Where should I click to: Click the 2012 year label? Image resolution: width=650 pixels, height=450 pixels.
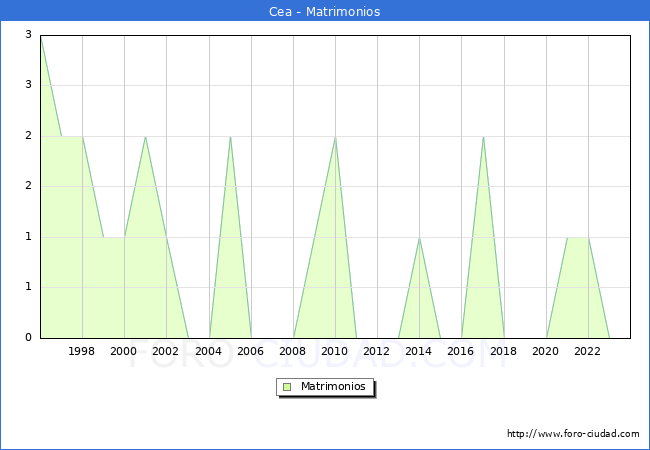(x=377, y=351)
